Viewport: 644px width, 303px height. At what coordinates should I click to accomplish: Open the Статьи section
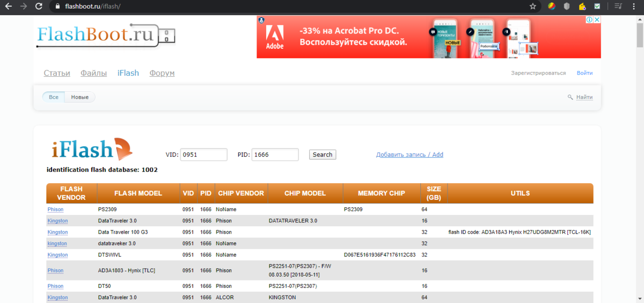(57, 73)
